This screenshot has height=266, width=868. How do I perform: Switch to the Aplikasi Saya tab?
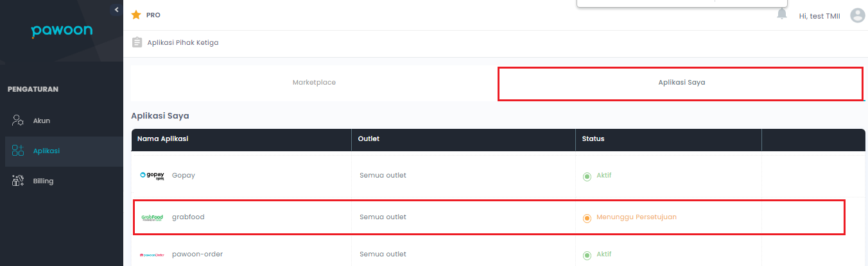click(681, 83)
